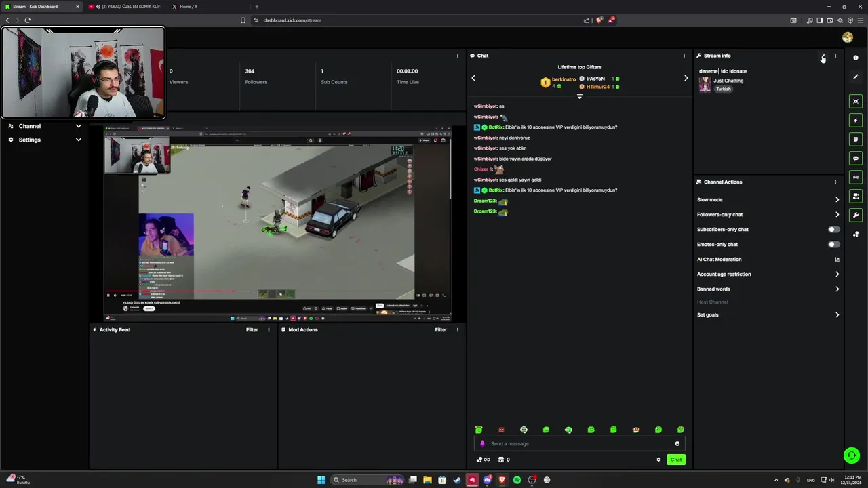Open the info icon in right sidebar
Image resolution: width=868 pixels, height=488 pixels.
click(856, 58)
